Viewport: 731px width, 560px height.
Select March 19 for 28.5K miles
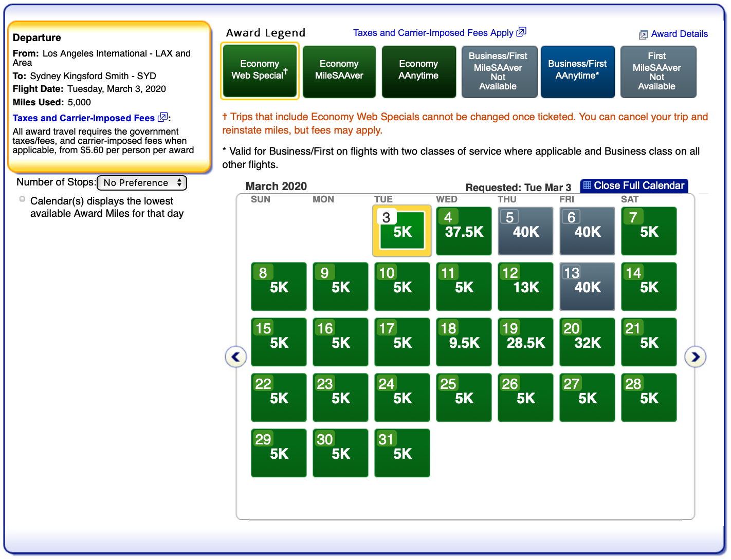[525, 342]
